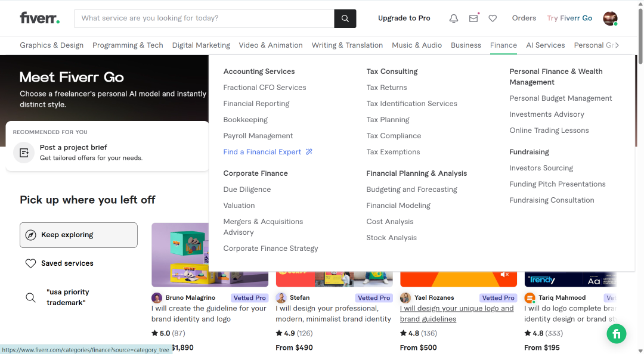Open Funding Pitch Presentations

click(558, 184)
